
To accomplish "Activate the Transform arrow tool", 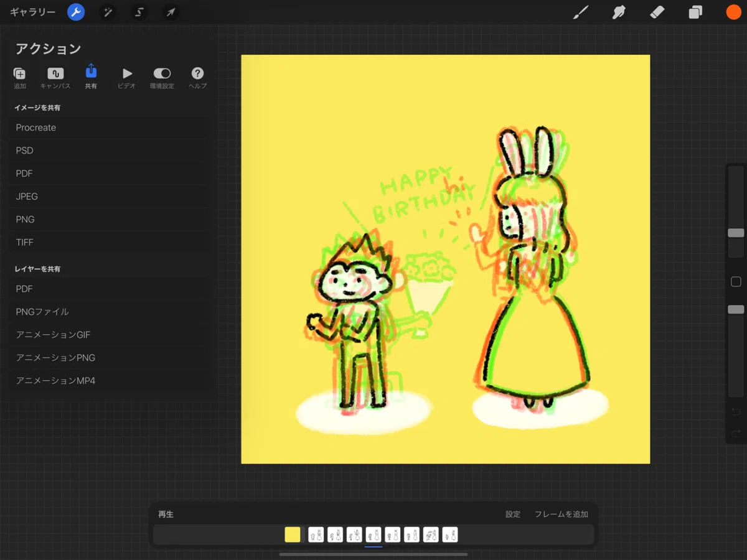I will pyautogui.click(x=171, y=12).
